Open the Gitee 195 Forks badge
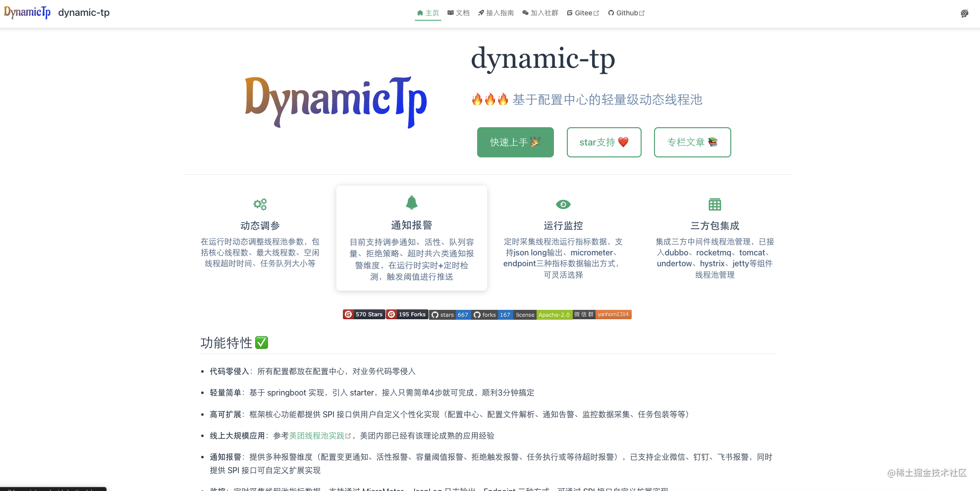This screenshot has width=980, height=491. tap(407, 314)
